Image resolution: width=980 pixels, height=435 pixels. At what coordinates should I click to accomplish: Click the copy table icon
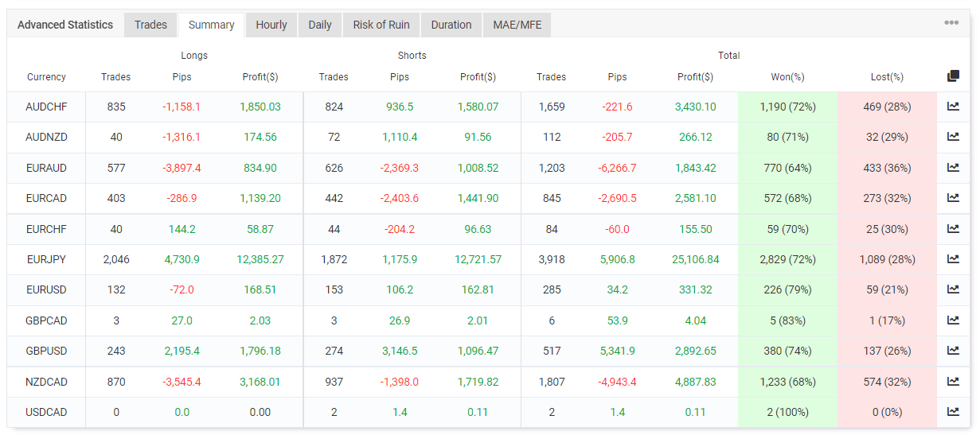[x=953, y=76]
